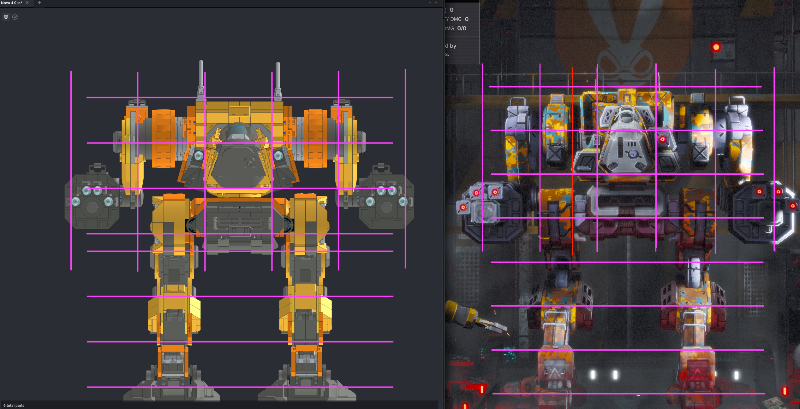Click the circular viewport icon in top-left corner
The height and width of the screenshot is (409, 800).
(17, 18)
